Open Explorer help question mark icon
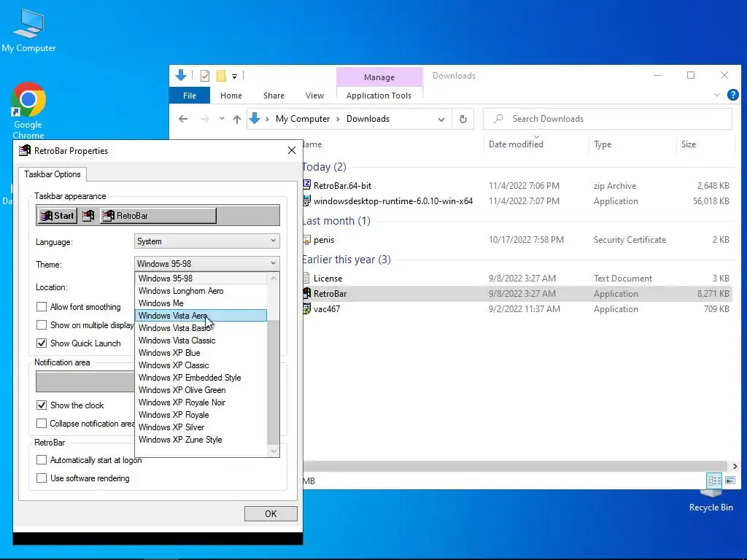Screen dimensions: 747x560 732,95
